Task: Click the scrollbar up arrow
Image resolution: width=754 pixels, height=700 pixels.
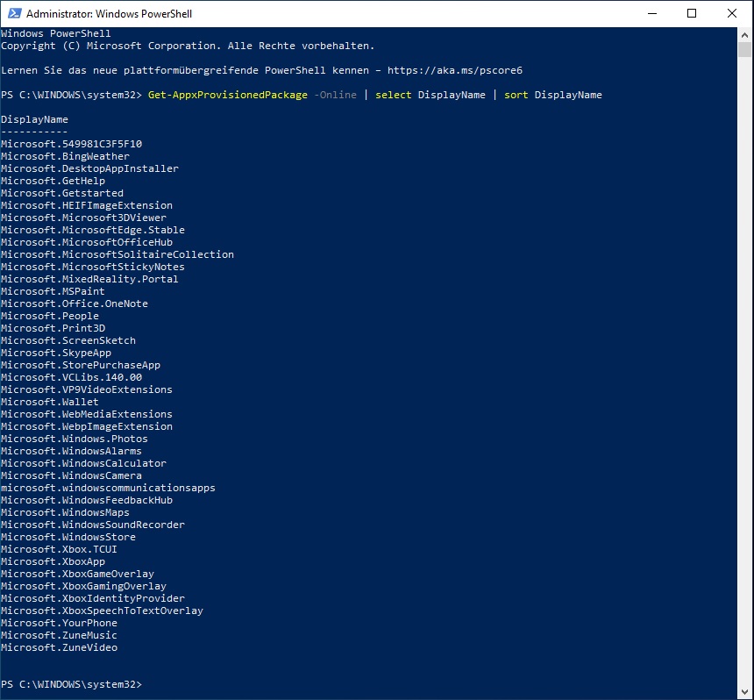Action: (745, 34)
